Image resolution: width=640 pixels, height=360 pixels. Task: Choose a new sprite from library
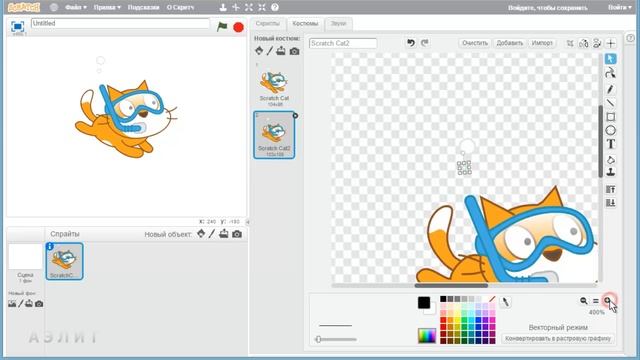pyautogui.click(x=201, y=233)
